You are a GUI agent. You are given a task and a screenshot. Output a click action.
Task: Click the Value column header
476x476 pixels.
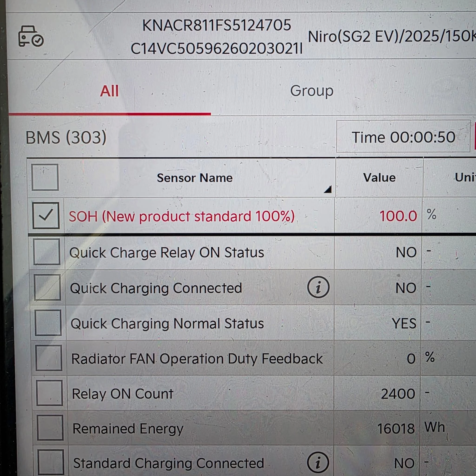point(379,178)
